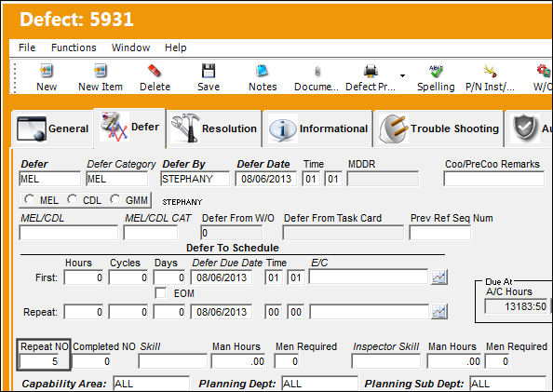The image size is (553, 392).
Task: Click the A/C Hours field 13183:50
Action: coord(517,306)
